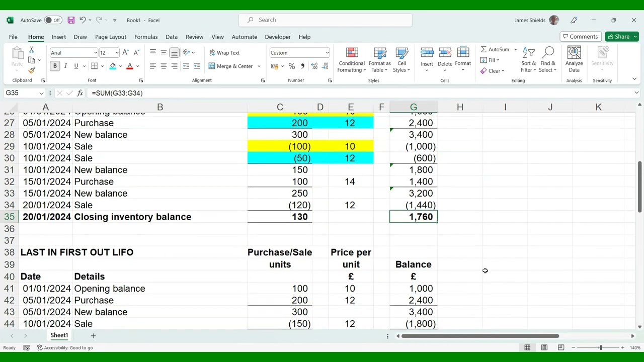Open Analyze Data
The image size is (644, 362).
pyautogui.click(x=574, y=59)
